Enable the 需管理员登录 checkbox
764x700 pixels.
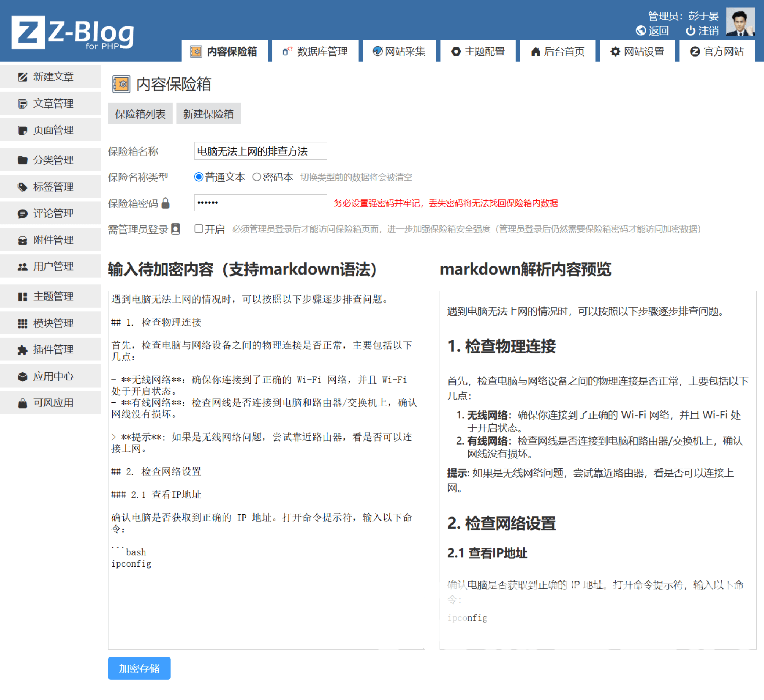coord(199,229)
